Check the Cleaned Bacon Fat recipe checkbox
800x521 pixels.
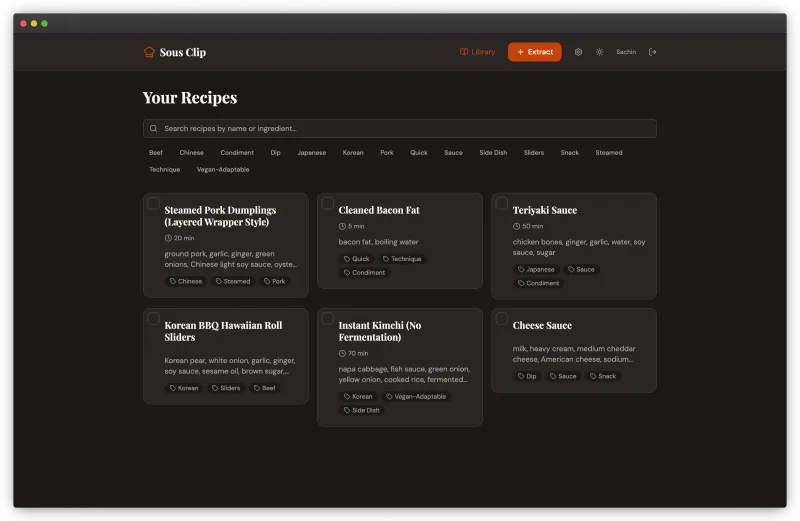pos(328,203)
